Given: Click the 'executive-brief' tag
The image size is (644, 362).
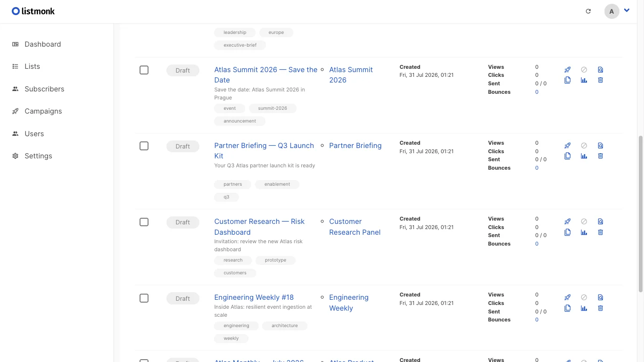Looking at the screenshot, I should [240, 45].
